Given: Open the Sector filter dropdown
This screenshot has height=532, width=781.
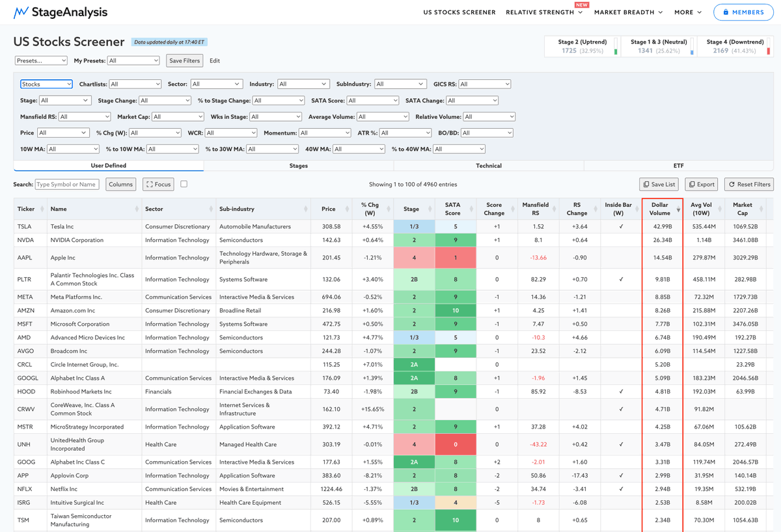Looking at the screenshot, I should [x=216, y=84].
